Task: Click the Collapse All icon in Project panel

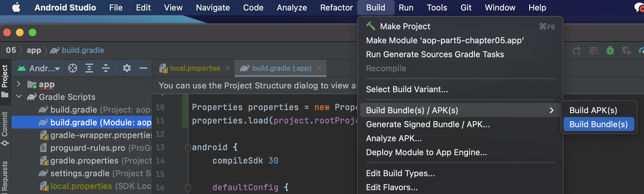Action: coord(106,68)
